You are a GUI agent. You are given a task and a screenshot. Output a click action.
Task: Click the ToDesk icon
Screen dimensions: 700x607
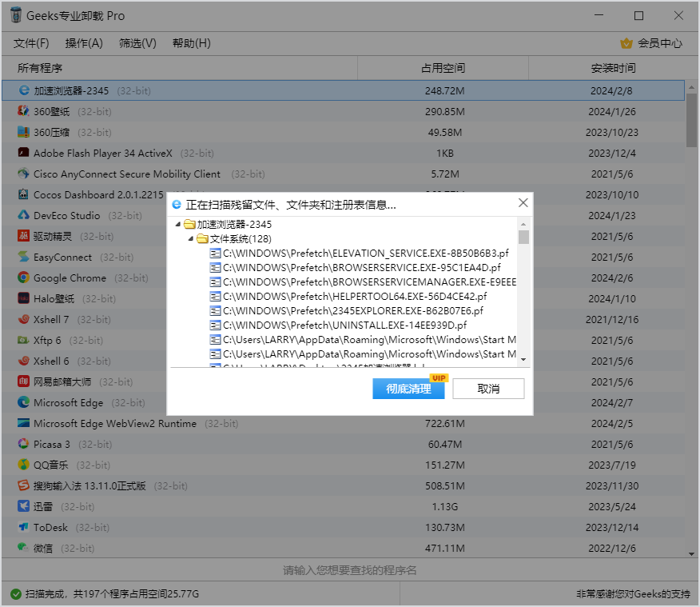coord(23,527)
